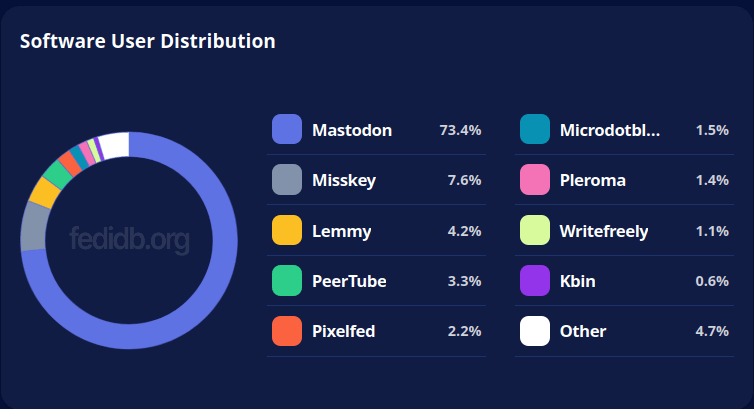Image resolution: width=754 pixels, height=409 pixels.
Task: Select the PeerTube legend label
Action: pos(349,281)
